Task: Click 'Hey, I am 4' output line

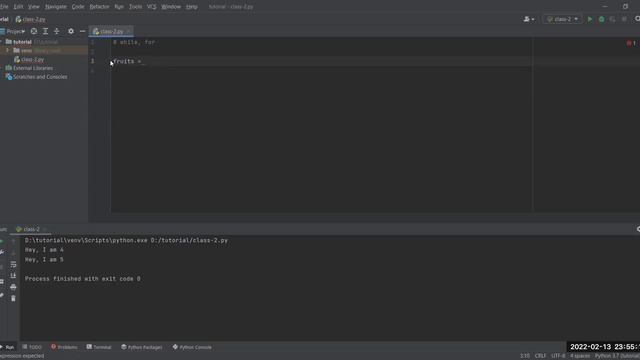Action: point(44,250)
